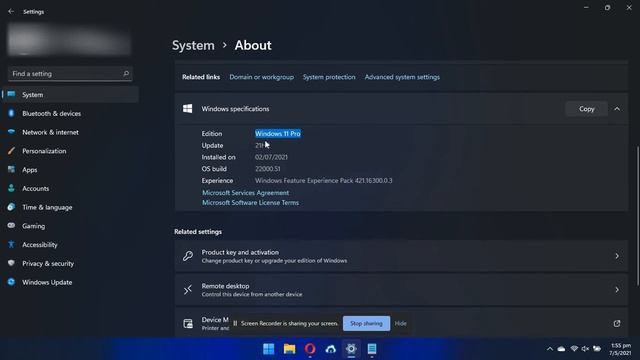640x360 pixels.
Task: Open the clock and date flyout
Action: 620,349
